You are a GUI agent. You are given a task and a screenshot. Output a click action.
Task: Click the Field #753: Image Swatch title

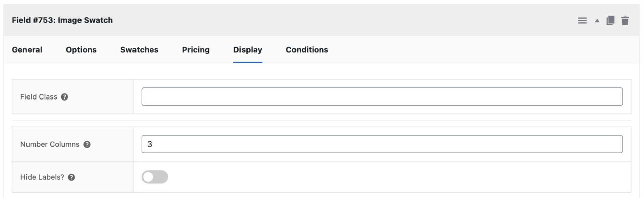(x=62, y=20)
